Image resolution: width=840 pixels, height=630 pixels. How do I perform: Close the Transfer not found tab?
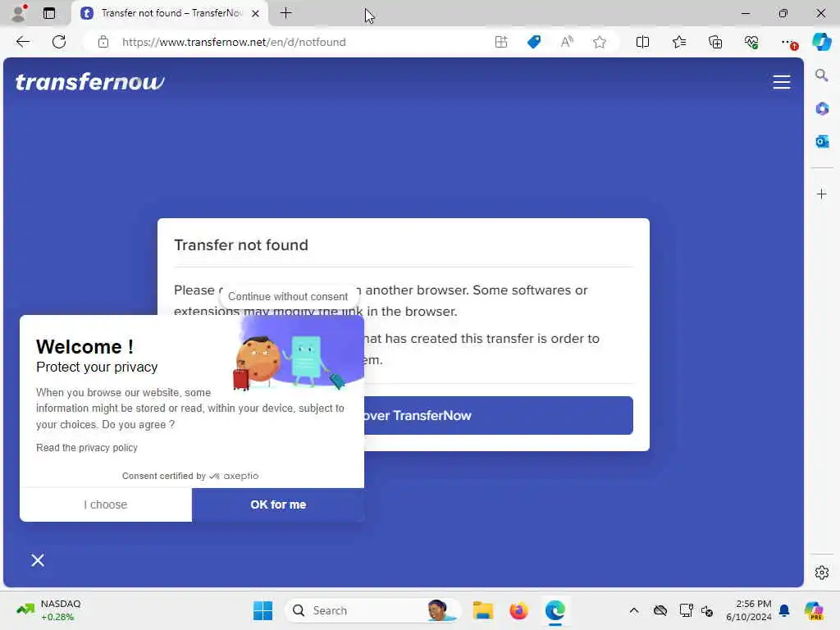click(256, 13)
